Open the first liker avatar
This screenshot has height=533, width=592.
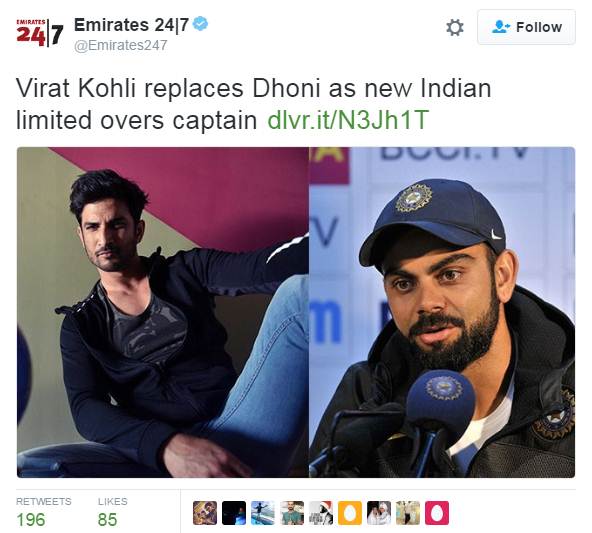coord(205,513)
